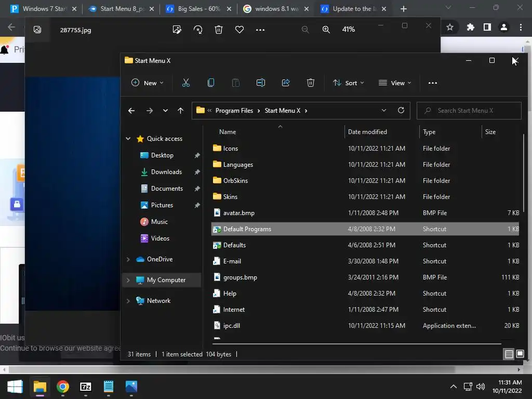Rotate the image in Photos app

(198, 30)
